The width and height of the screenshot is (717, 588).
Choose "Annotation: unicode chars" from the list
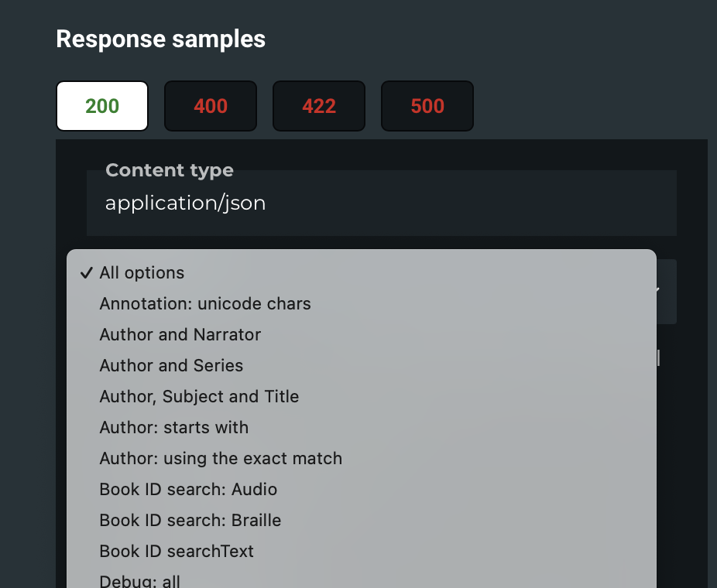click(204, 303)
